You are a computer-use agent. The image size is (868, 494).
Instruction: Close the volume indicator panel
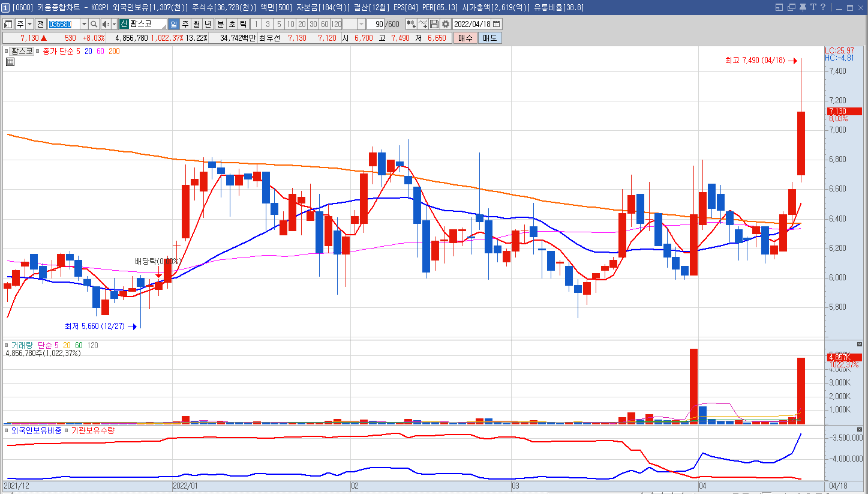(859, 345)
